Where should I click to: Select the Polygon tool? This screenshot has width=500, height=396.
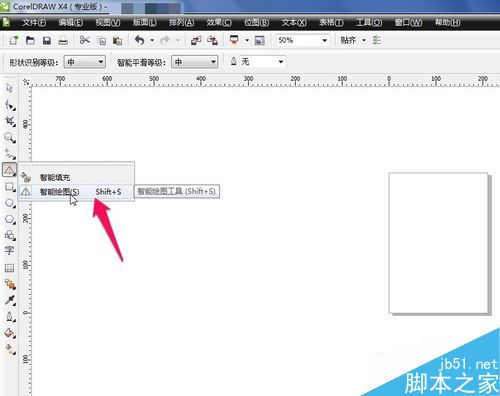[10, 219]
